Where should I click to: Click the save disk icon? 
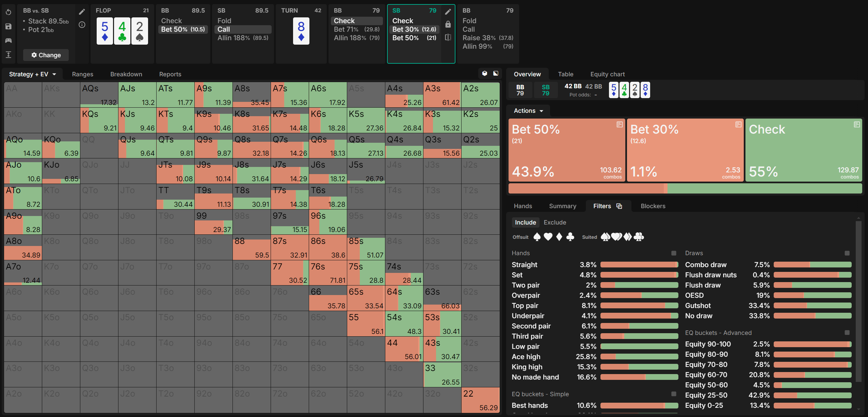(x=9, y=27)
